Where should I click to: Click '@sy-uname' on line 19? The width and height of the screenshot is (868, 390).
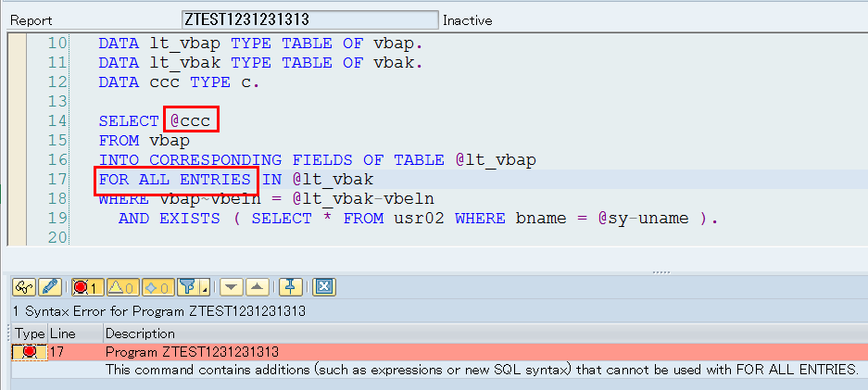click(643, 219)
